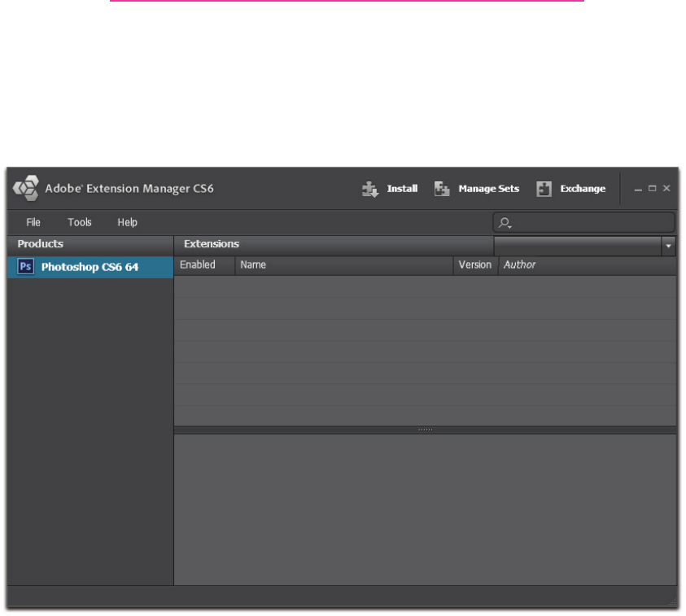Click the Extensions filter combo box field
Viewport: 686px width, 616px height.
(578, 246)
